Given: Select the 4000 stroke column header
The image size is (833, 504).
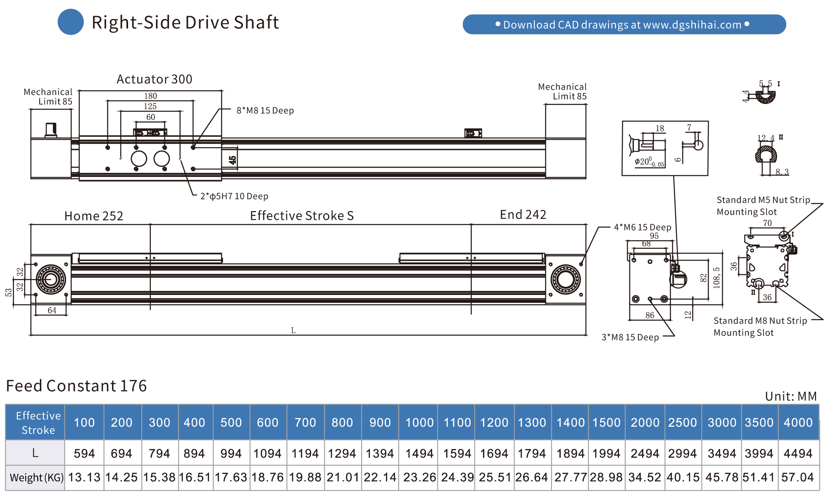Looking at the screenshot, I should (798, 423).
